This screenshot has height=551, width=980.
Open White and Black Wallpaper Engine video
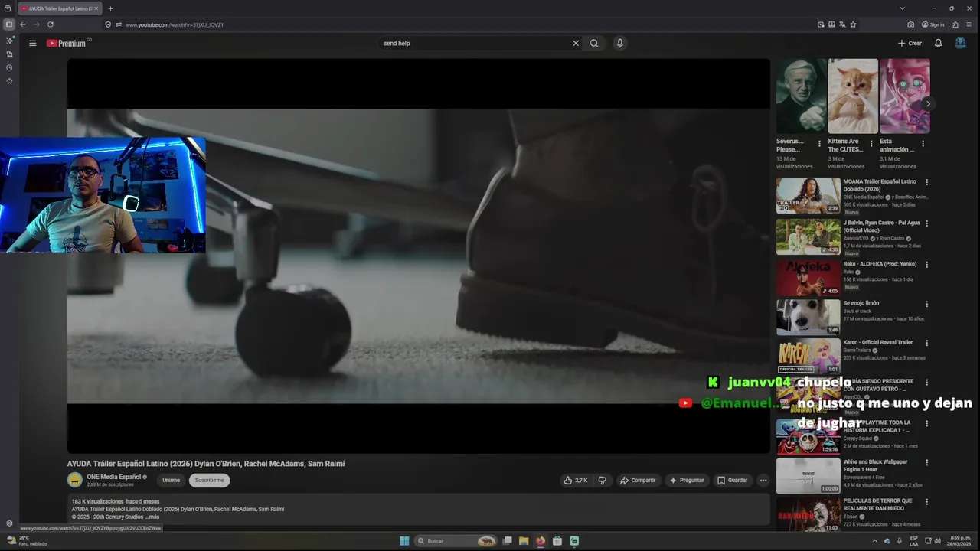pos(808,475)
